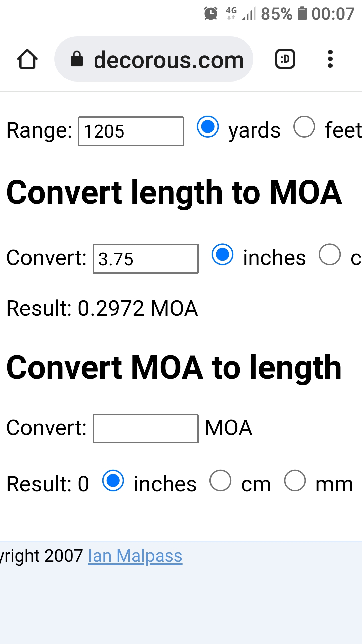Screen dimensions: 362x644
Task: Focus the length field containing 3.75
Action: 145,259
